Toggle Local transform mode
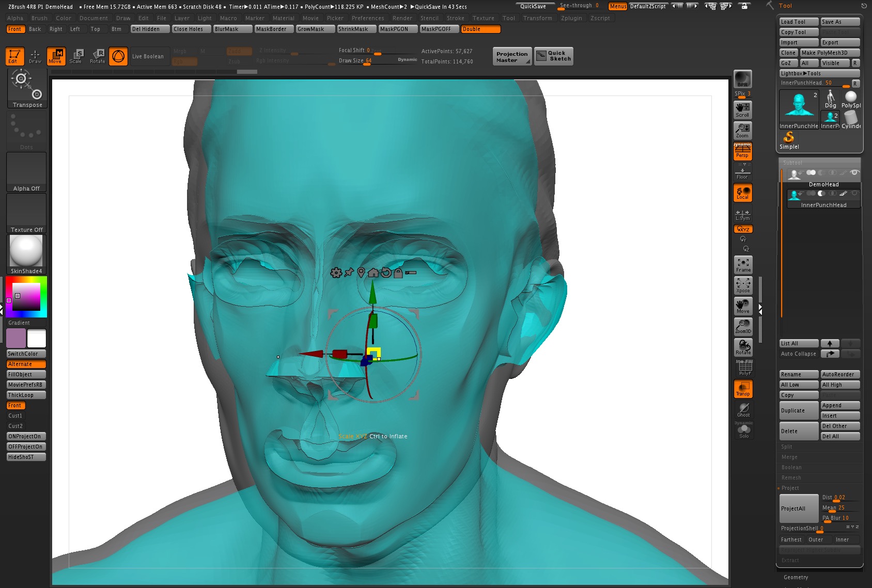Screen dimensions: 872x588 743,193
